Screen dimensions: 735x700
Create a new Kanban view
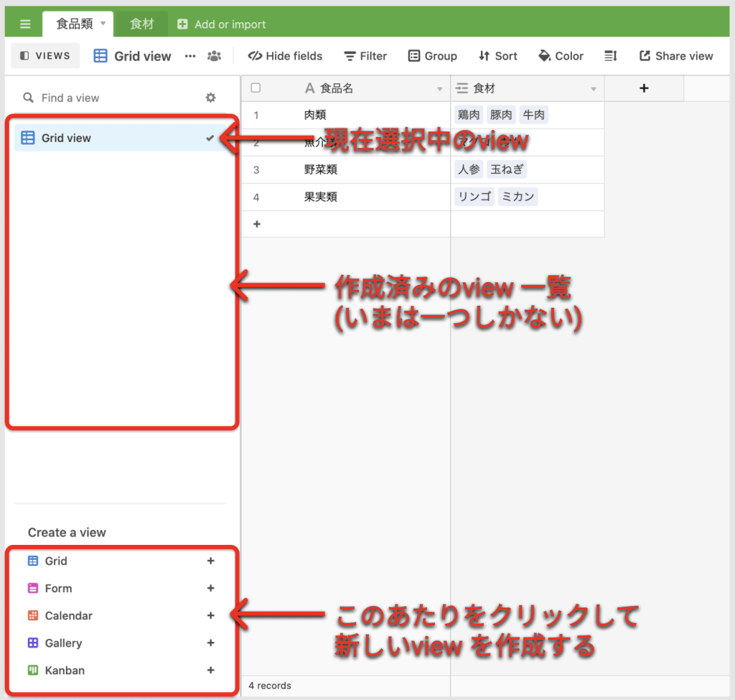point(210,671)
